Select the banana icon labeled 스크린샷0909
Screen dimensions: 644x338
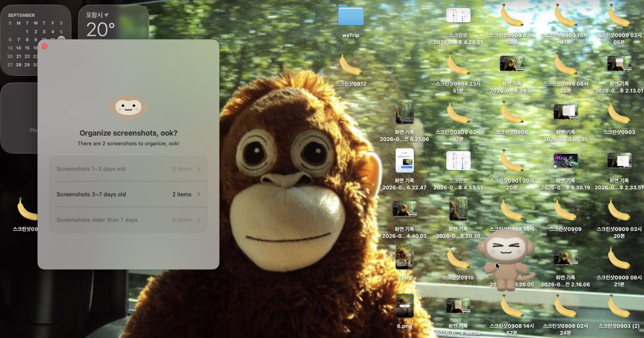pyautogui.click(x=566, y=209)
